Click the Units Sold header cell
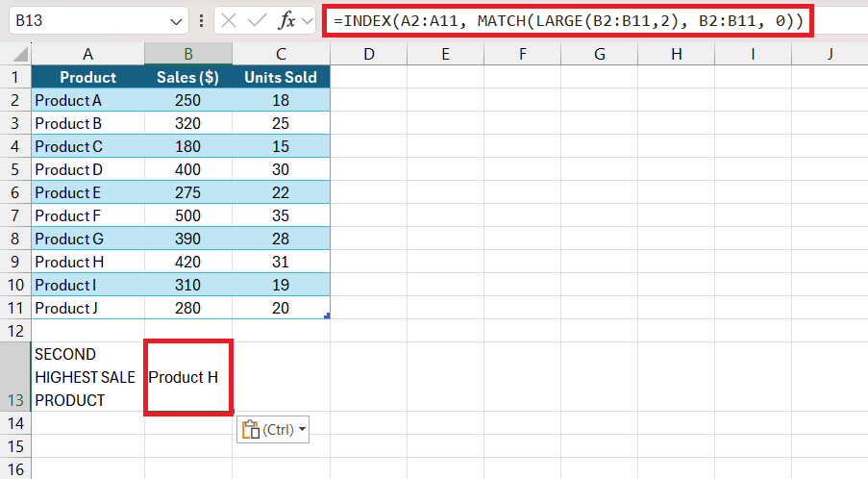This screenshot has height=479, width=868. point(282,77)
